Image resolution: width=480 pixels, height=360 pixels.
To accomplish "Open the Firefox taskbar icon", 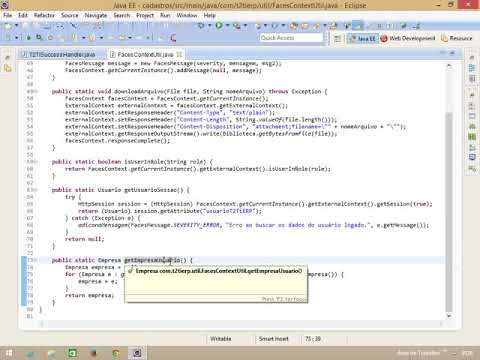I will click(94, 353).
